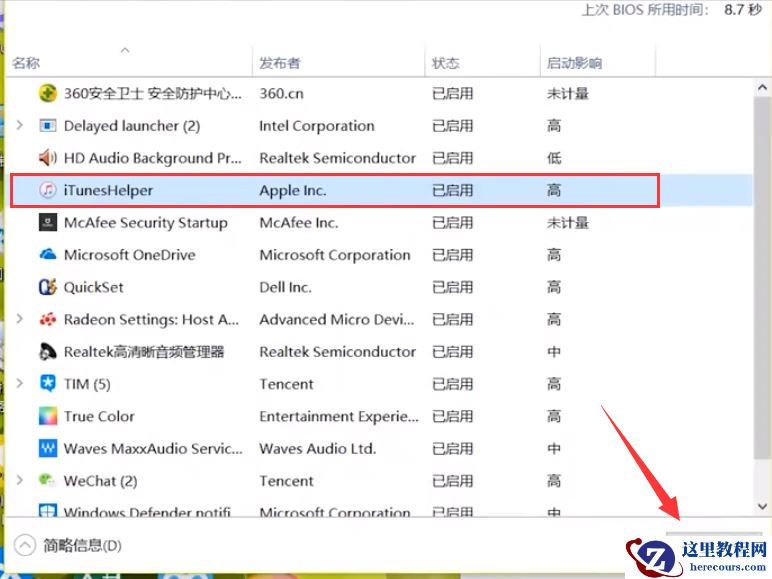Select the QuickSet entry

coord(94,288)
